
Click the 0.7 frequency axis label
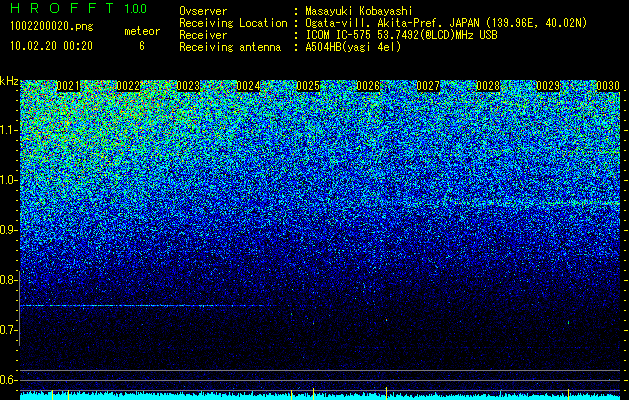8,330
